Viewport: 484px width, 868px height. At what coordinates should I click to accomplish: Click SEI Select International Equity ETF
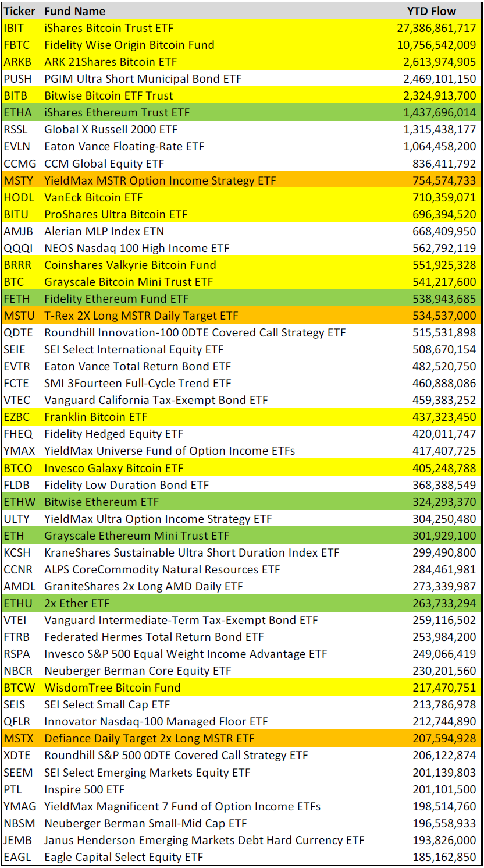pos(134,349)
